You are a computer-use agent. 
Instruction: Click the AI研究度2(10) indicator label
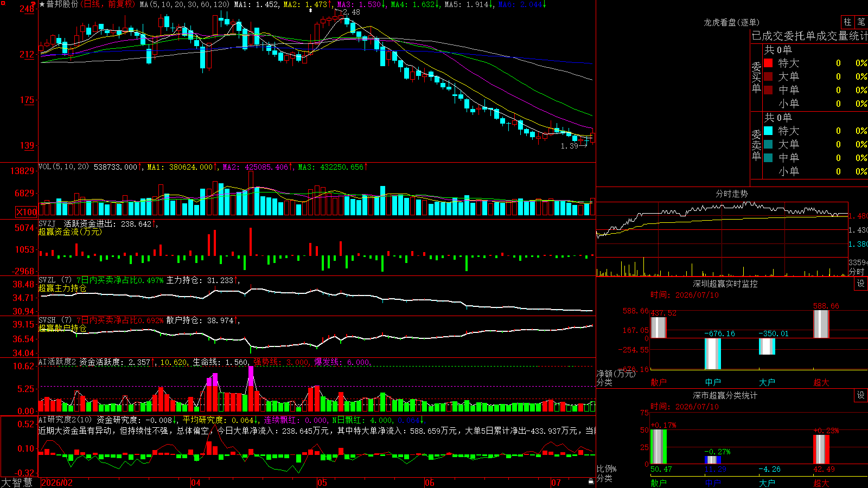(x=66, y=420)
